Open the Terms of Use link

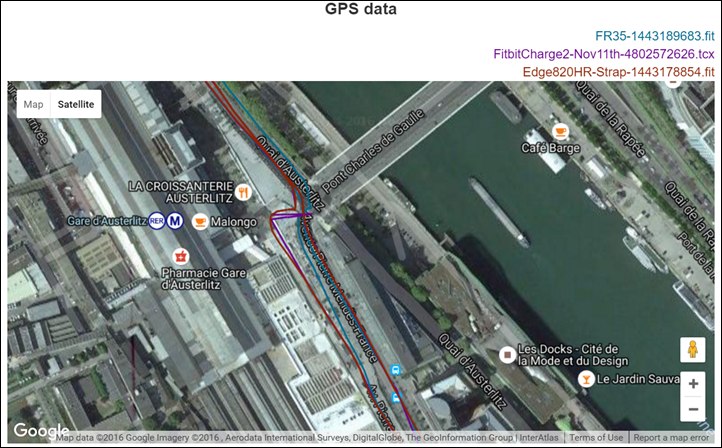tap(596, 437)
